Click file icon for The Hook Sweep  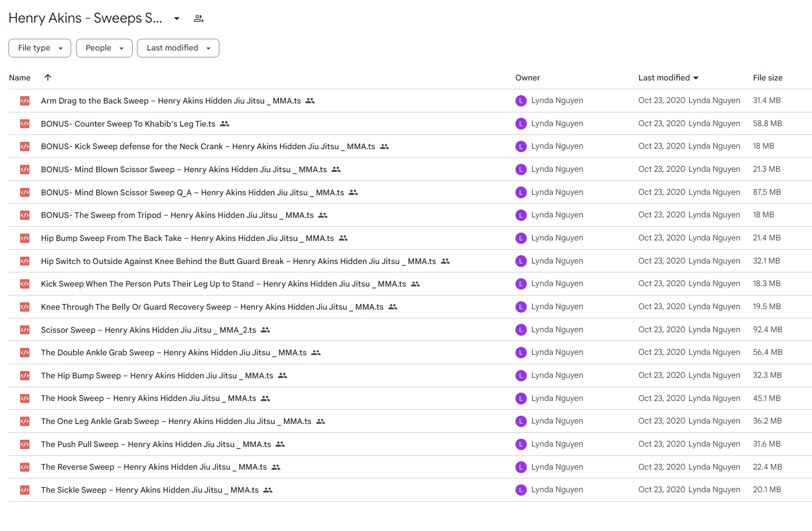(x=25, y=398)
